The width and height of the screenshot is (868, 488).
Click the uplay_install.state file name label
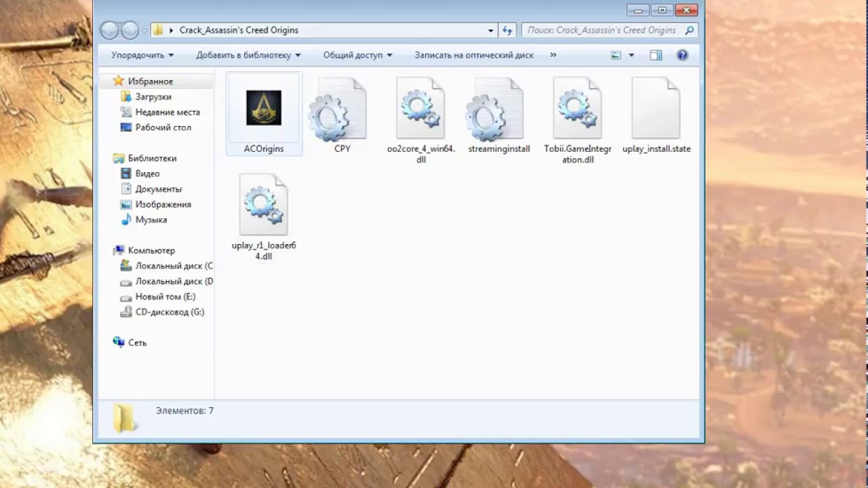(x=656, y=148)
